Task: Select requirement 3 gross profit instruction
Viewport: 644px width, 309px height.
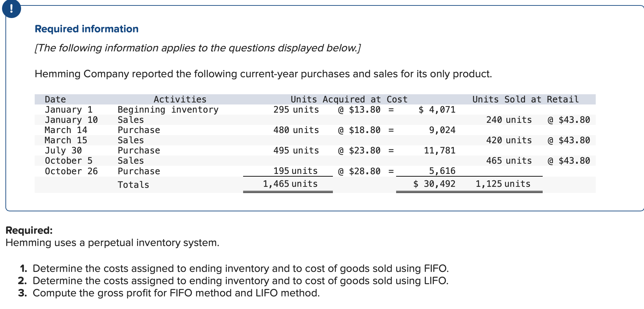Action: 176,293
